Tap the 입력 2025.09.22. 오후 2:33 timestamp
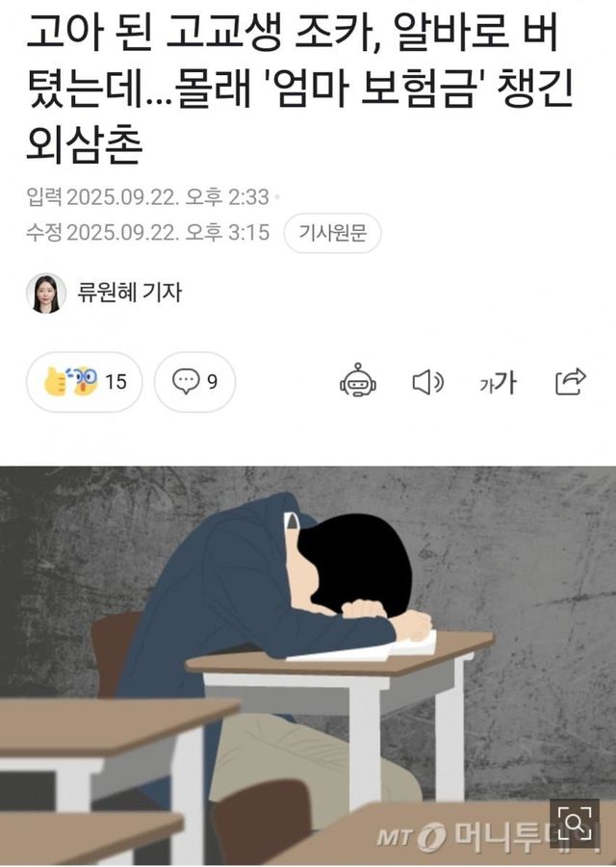 (x=147, y=197)
